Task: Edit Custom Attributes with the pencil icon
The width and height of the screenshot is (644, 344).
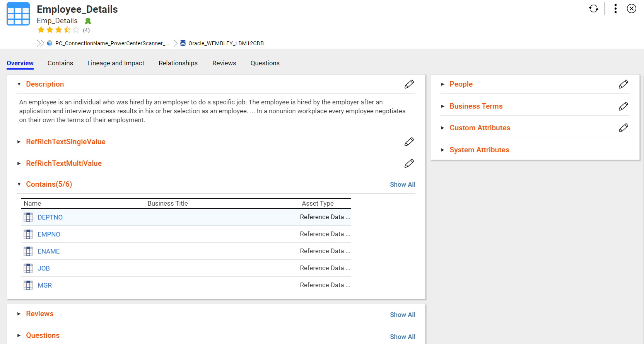Action: [x=624, y=128]
